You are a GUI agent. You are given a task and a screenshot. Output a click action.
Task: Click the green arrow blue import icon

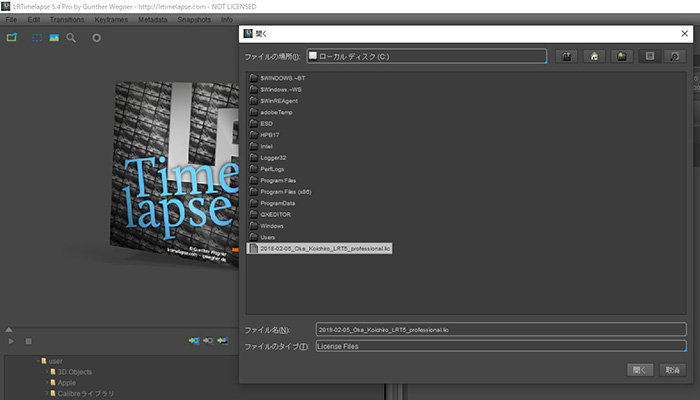193,341
